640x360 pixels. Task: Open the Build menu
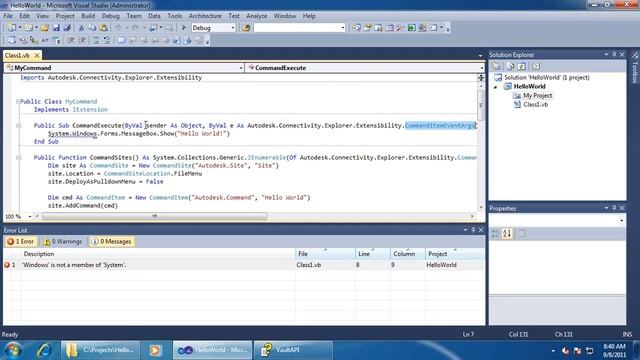88,16
